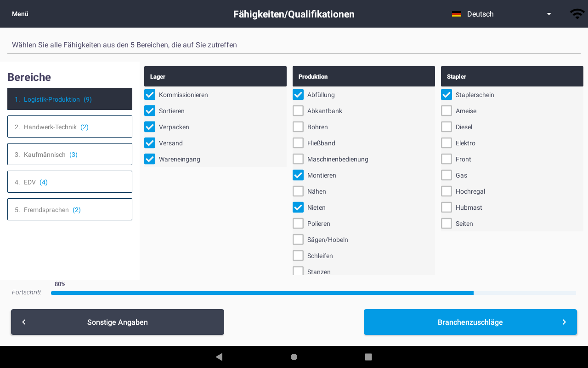
Task: Open the Menü item
Action: [x=20, y=14]
